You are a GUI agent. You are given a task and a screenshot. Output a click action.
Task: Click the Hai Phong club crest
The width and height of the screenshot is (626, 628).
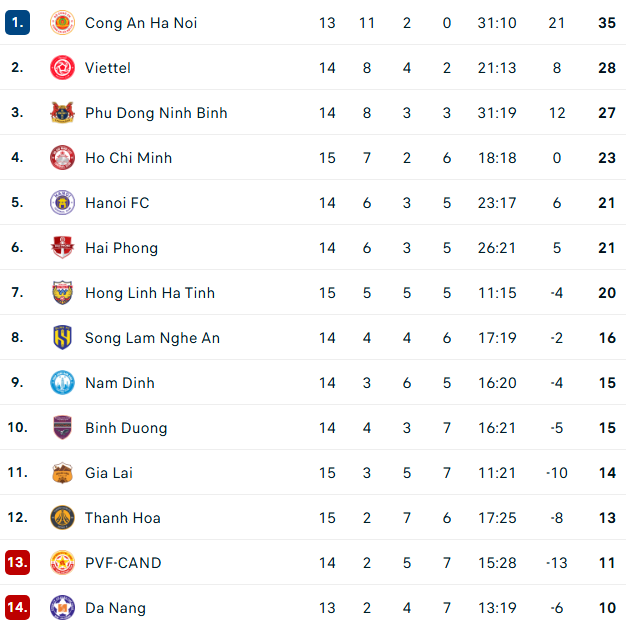click(x=62, y=248)
